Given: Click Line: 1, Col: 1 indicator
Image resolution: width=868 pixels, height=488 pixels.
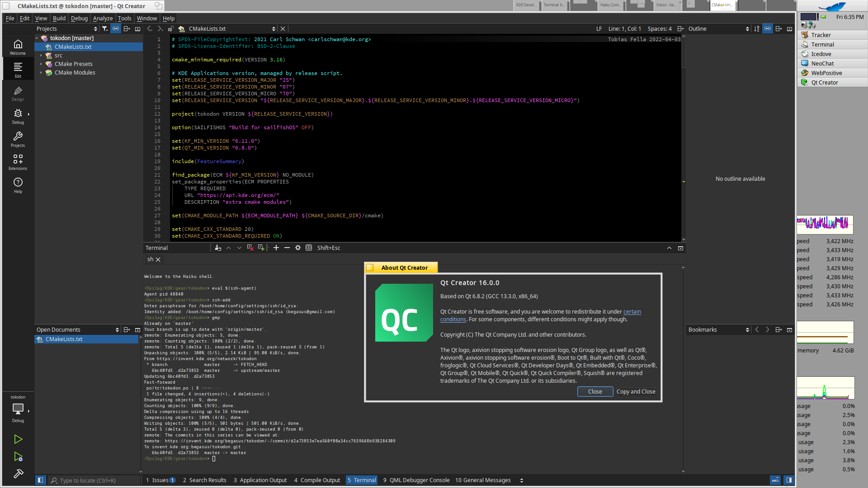Looking at the screenshot, I should pos(624,28).
